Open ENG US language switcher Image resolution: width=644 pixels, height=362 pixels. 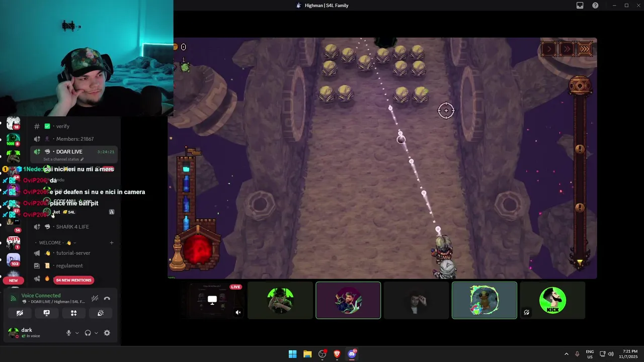click(590, 354)
